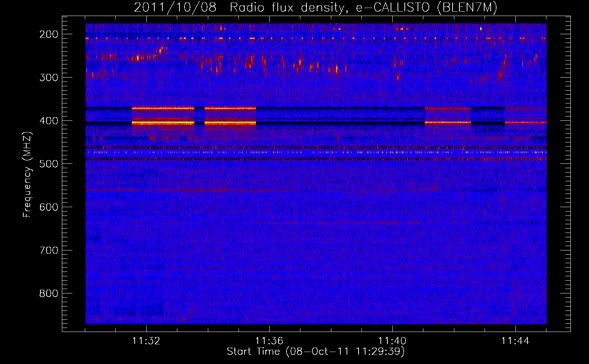Select the 400 frequency tick label
The image size is (589, 364).
coord(49,121)
